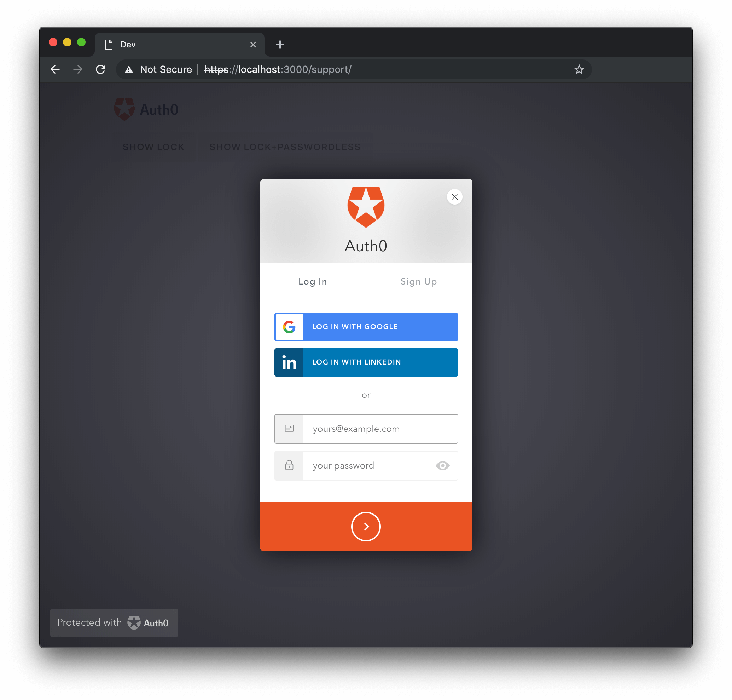The image size is (732, 700).
Task: Switch to the Sign Up tab
Action: pos(419,281)
